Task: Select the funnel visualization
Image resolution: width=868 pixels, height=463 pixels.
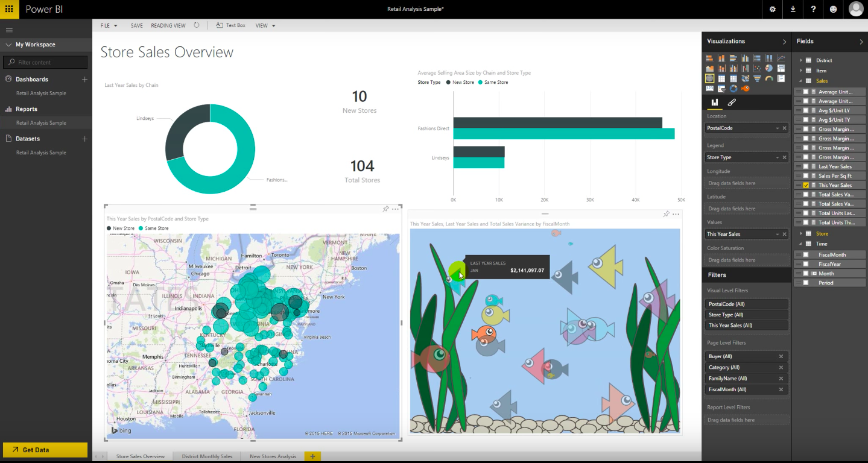Action: (757, 78)
